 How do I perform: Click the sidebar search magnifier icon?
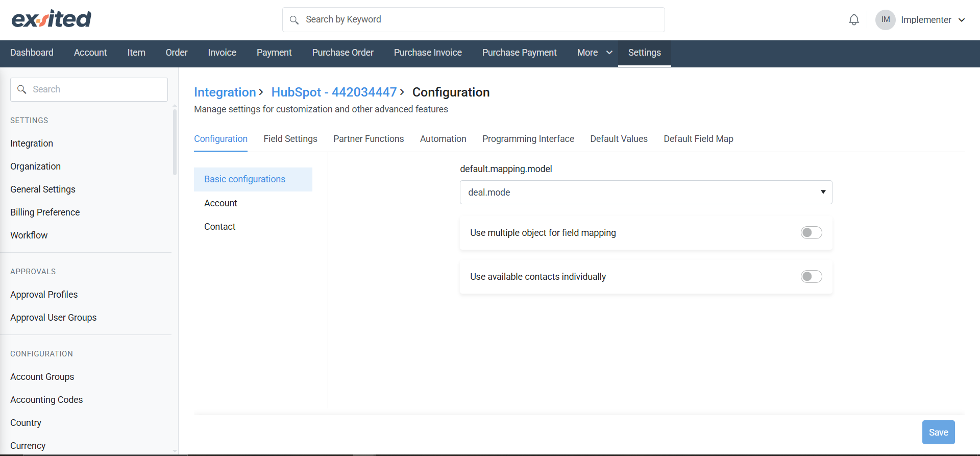[x=22, y=89]
